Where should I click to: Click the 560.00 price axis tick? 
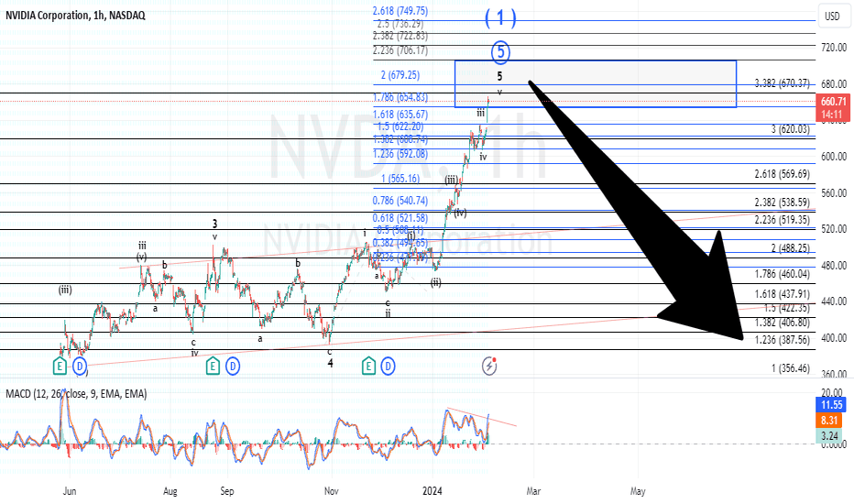[834, 192]
